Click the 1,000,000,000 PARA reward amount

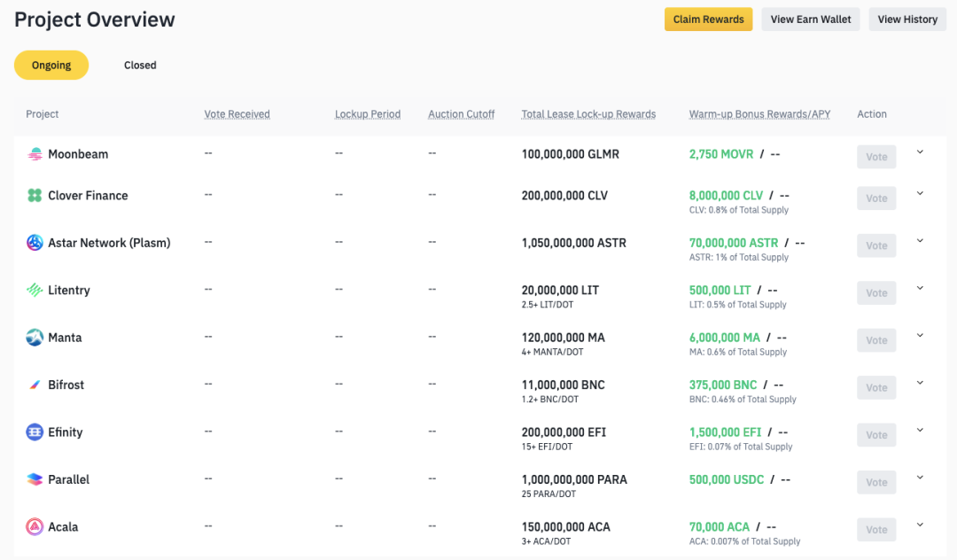[573, 479]
